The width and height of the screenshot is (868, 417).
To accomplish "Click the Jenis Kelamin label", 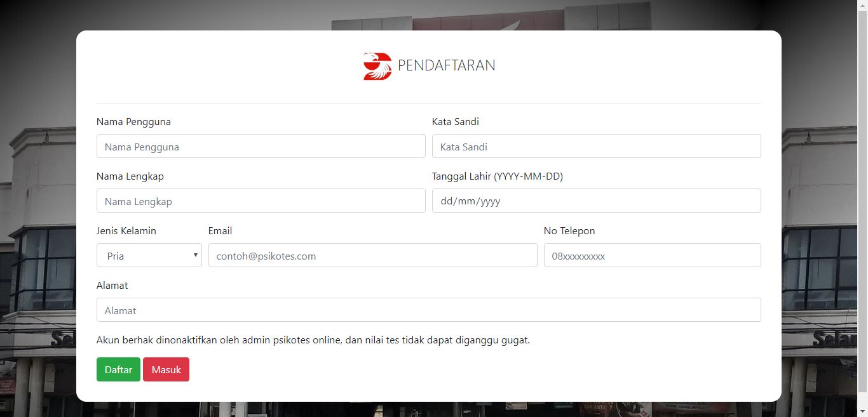I will [126, 230].
